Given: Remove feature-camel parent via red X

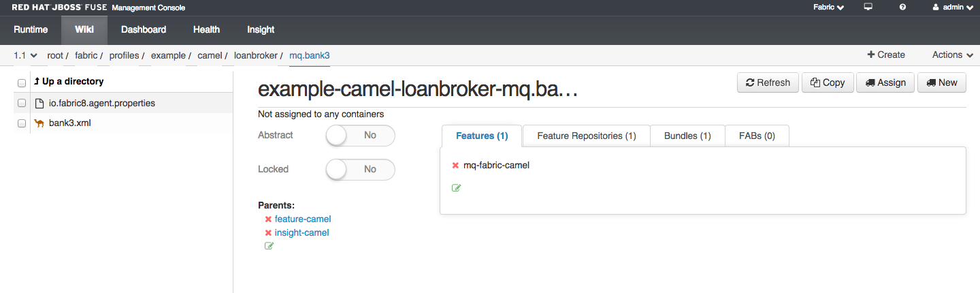Looking at the screenshot, I should pos(268,219).
